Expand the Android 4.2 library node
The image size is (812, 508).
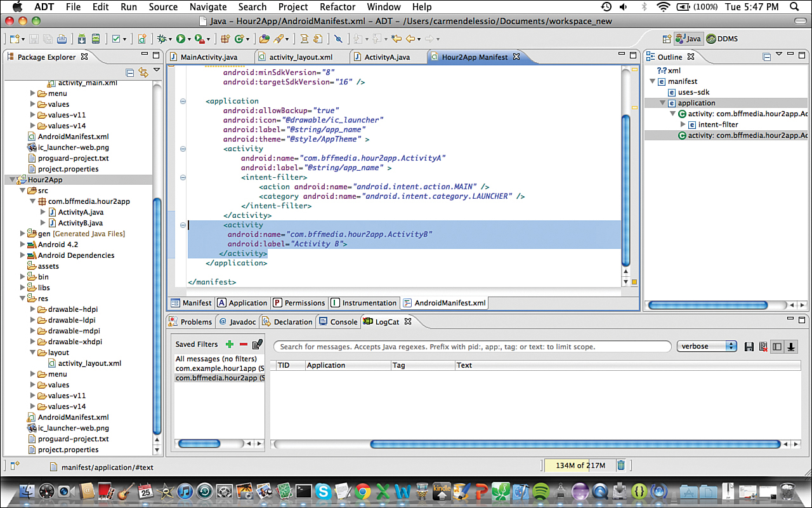23,244
